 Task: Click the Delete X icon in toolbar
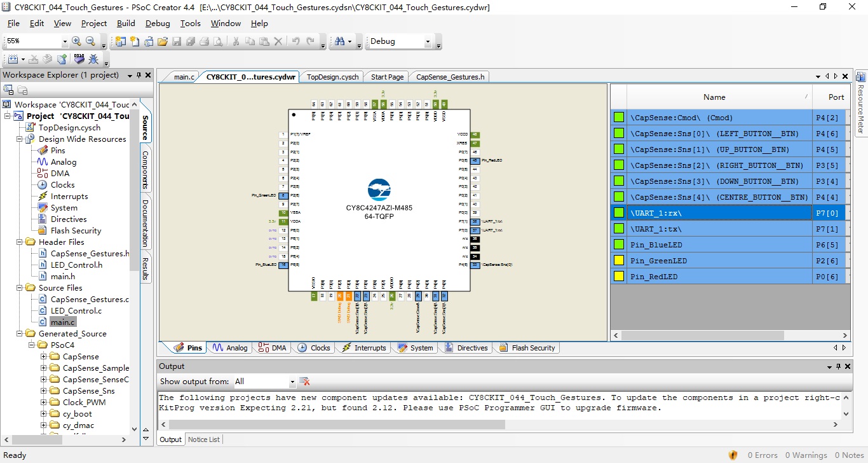pos(278,41)
